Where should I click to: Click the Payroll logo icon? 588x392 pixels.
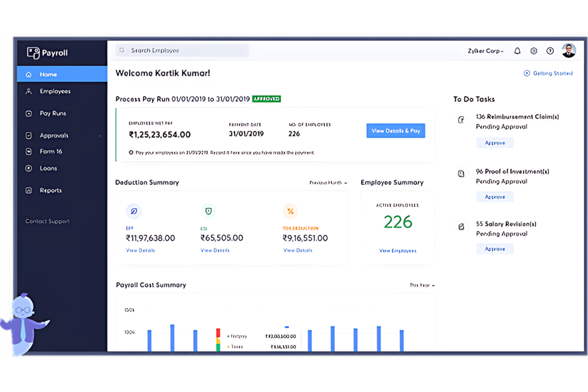[33, 53]
